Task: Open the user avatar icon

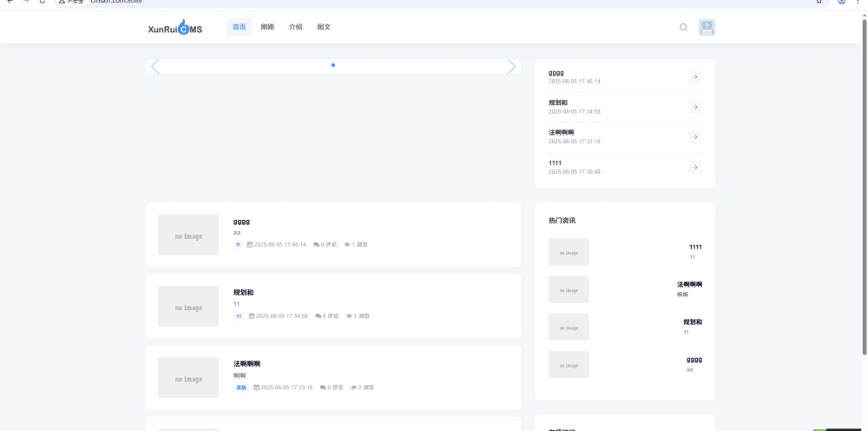Action: [x=707, y=27]
